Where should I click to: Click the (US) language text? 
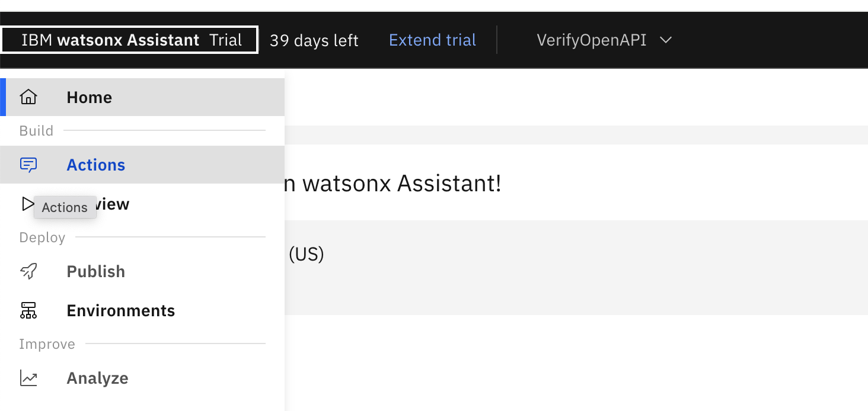tap(306, 254)
